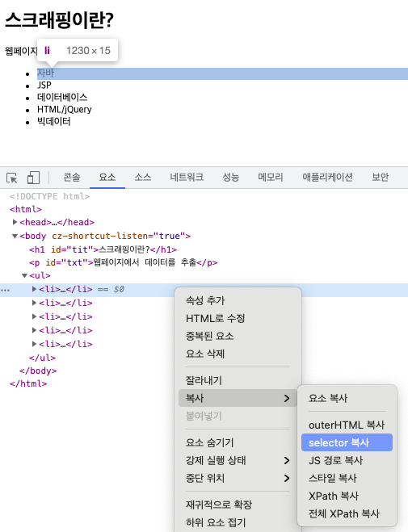Select the <html> opening tag line
This screenshot has width=408, height=532.
26,209
